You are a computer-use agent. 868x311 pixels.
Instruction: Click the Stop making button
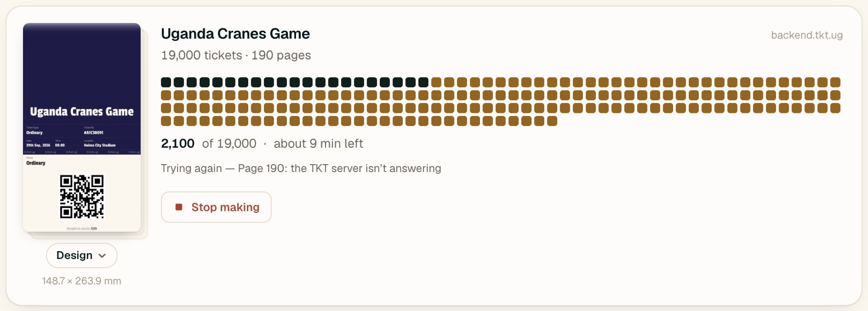[216, 207]
